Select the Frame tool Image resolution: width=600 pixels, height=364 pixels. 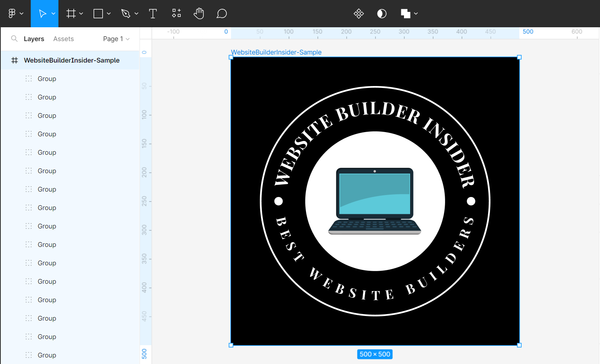[71, 14]
